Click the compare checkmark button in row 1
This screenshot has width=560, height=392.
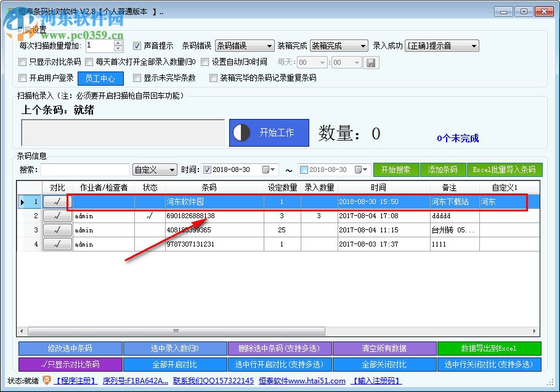pos(57,202)
